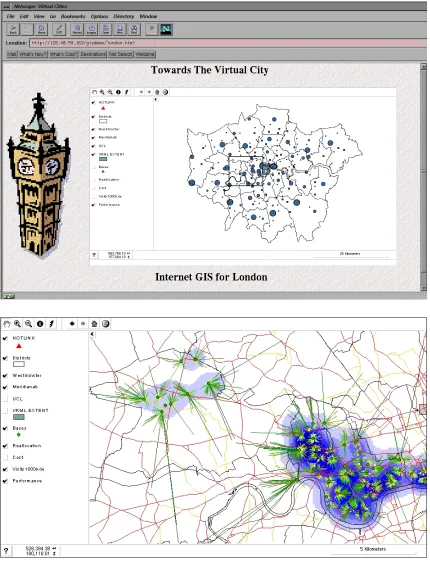Open help question mark in Netscape map

(94, 255)
